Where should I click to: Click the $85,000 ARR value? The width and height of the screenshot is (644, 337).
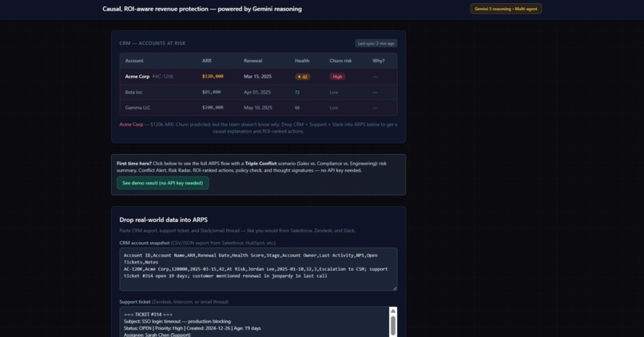click(x=211, y=93)
